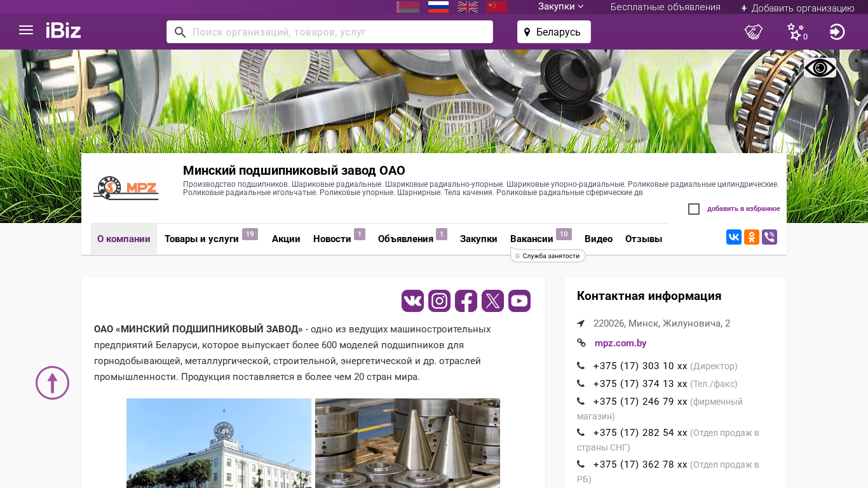Click the iBiz logo
Image resolution: width=868 pixels, height=488 pixels.
pyautogui.click(x=64, y=30)
